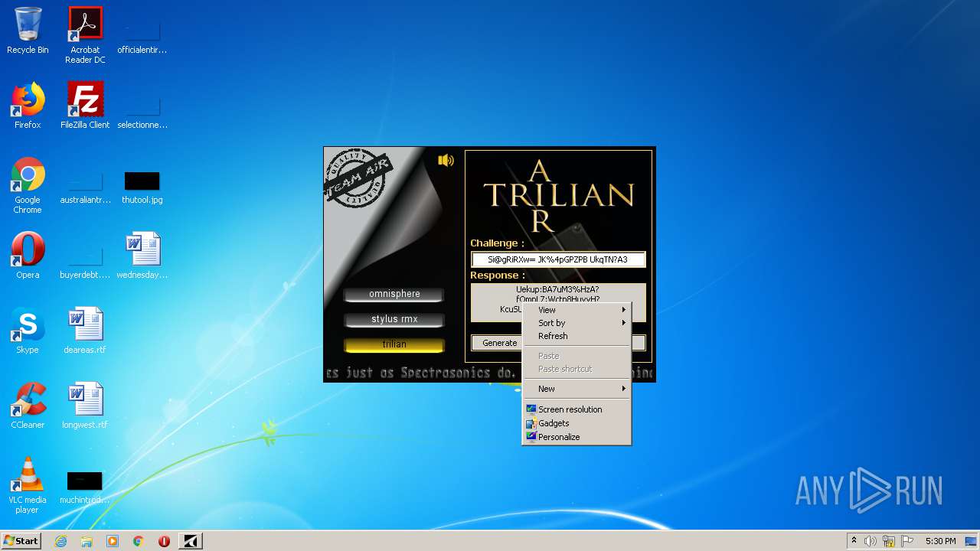Viewport: 980px width, 551px height.
Task: Open Windows Explorer folder on taskbar
Action: [87, 541]
